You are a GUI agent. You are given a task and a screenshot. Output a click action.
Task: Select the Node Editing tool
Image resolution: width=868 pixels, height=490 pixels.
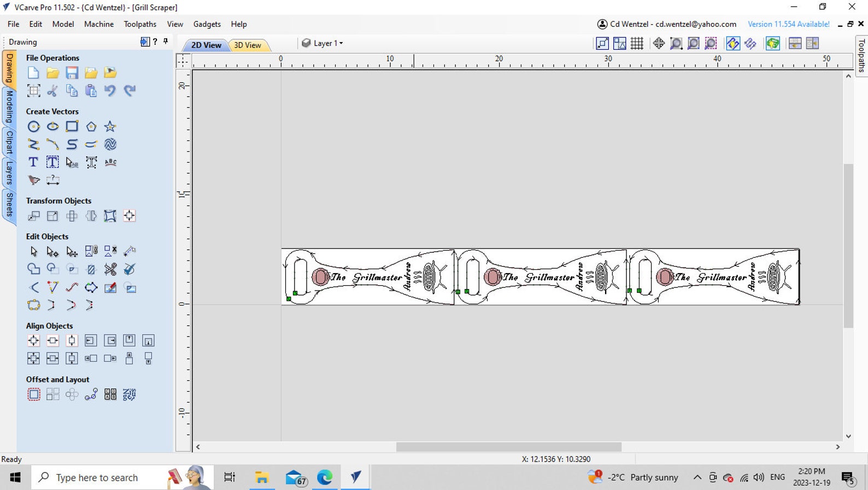point(52,251)
